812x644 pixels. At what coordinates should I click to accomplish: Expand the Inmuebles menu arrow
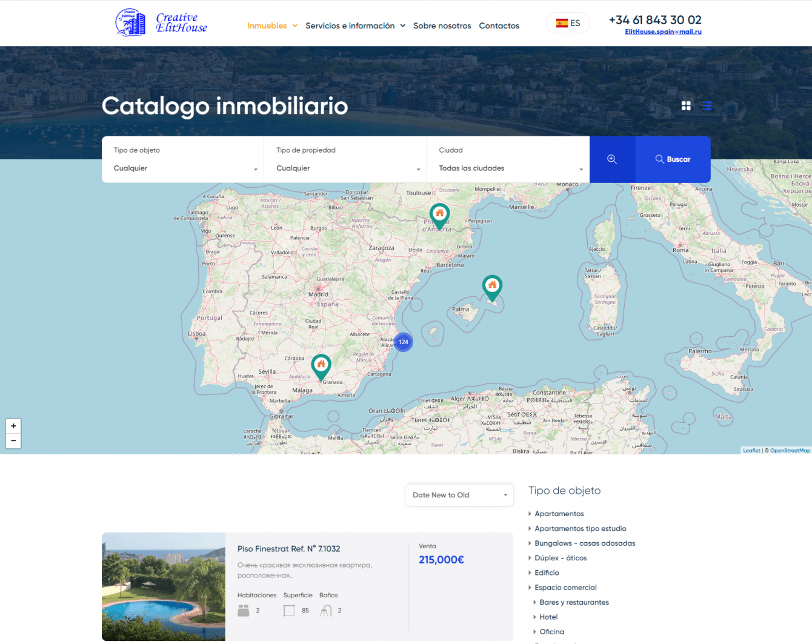tap(295, 25)
